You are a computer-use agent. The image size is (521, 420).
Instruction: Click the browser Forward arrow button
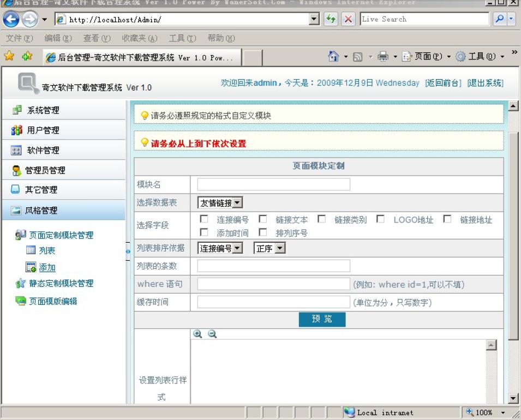pos(30,19)
